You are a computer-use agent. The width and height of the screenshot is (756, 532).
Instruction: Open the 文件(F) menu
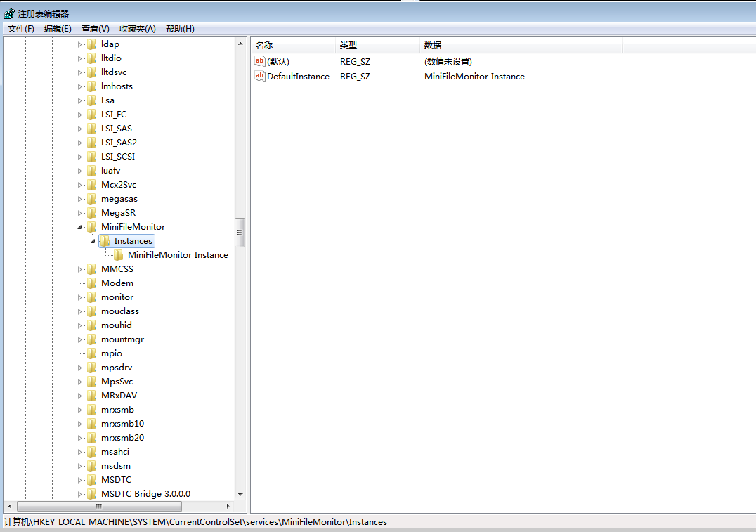point(21,29)
